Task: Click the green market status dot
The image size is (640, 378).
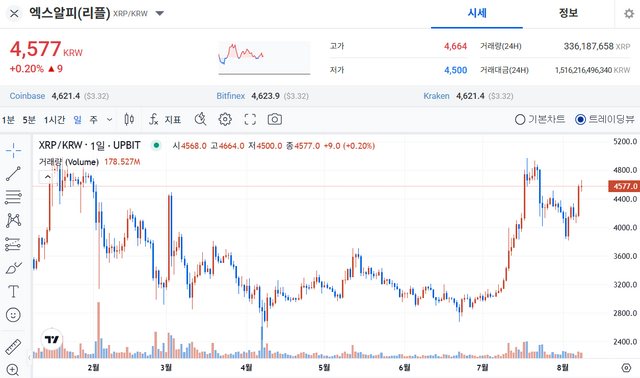Action: pyautogui.click(x=156, y=145)
